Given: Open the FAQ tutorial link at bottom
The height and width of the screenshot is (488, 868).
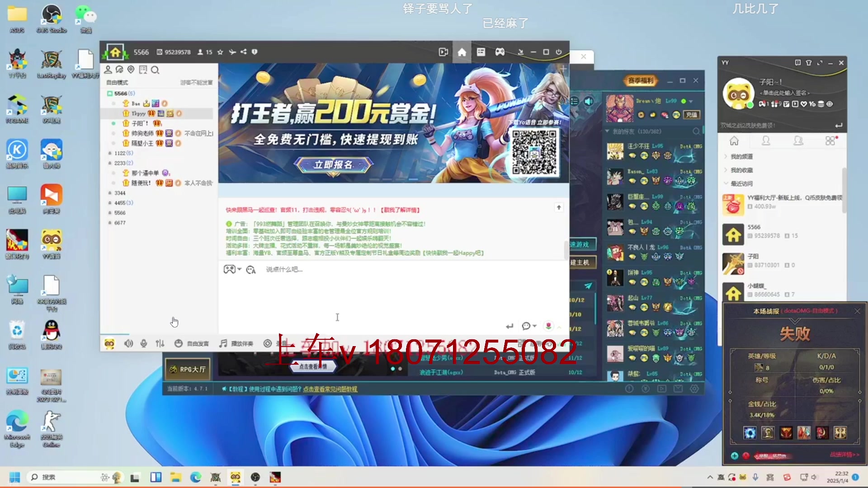Looking at the screenshot, I should click(x=330, y=389).
